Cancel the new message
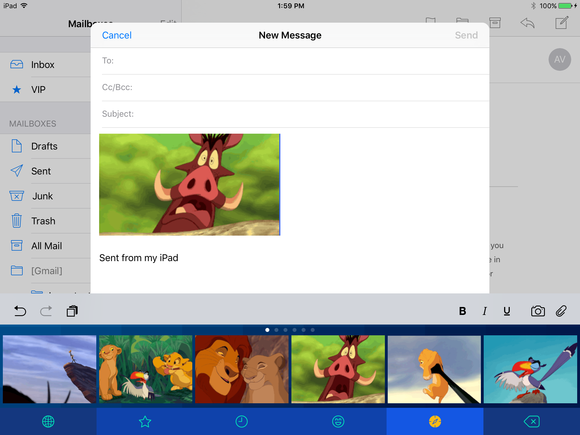The height and width of the screenshot is (435, 580). coord(117,35)
